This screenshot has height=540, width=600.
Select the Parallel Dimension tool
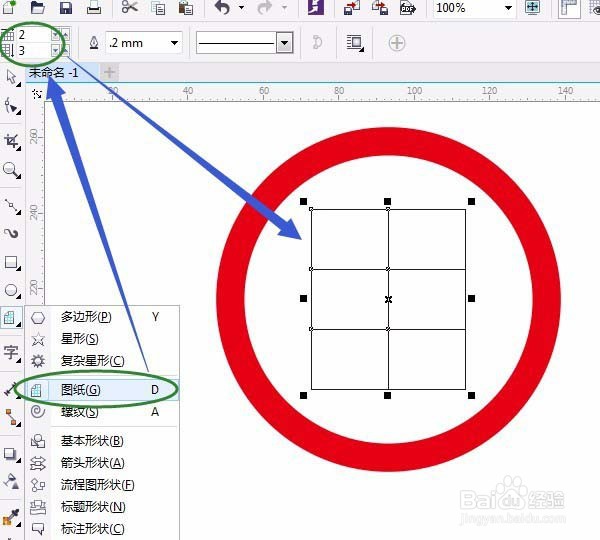pos(10,389)
